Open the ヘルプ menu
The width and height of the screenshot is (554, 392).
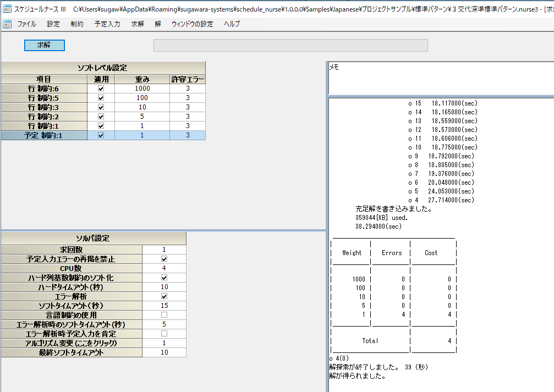coord(232,24)
